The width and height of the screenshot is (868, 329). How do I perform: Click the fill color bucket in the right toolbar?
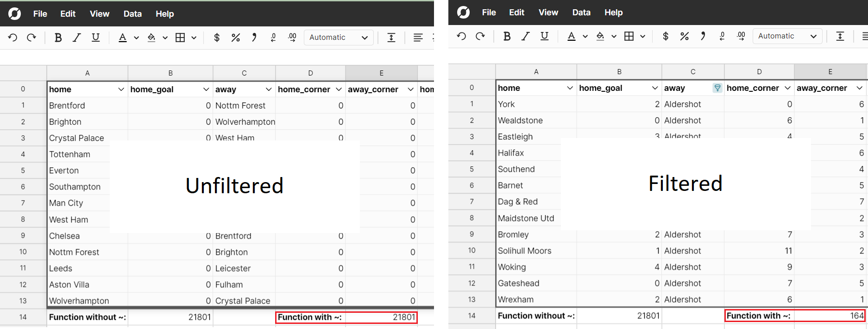pyautogui.click(x=600, y=36)
